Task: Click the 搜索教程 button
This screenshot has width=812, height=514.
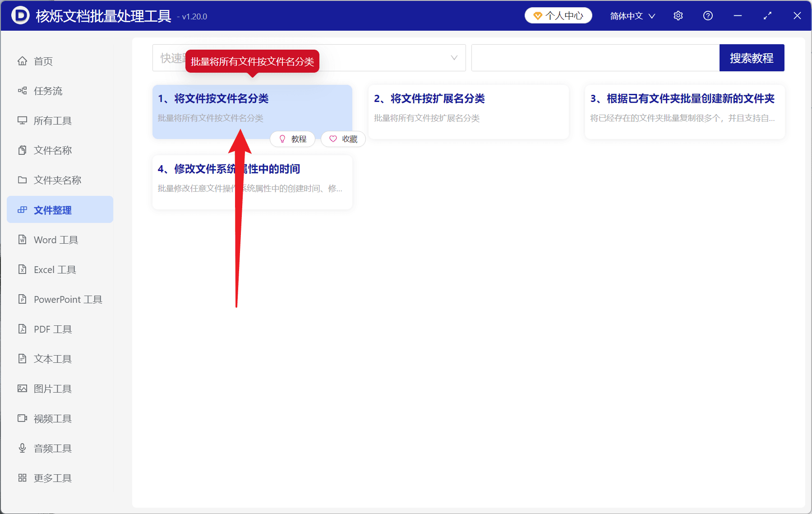Action: click(x=752, y=58)
